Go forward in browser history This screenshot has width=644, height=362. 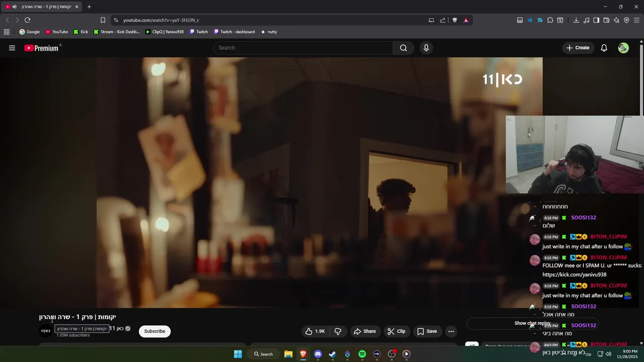coord(17,20)
